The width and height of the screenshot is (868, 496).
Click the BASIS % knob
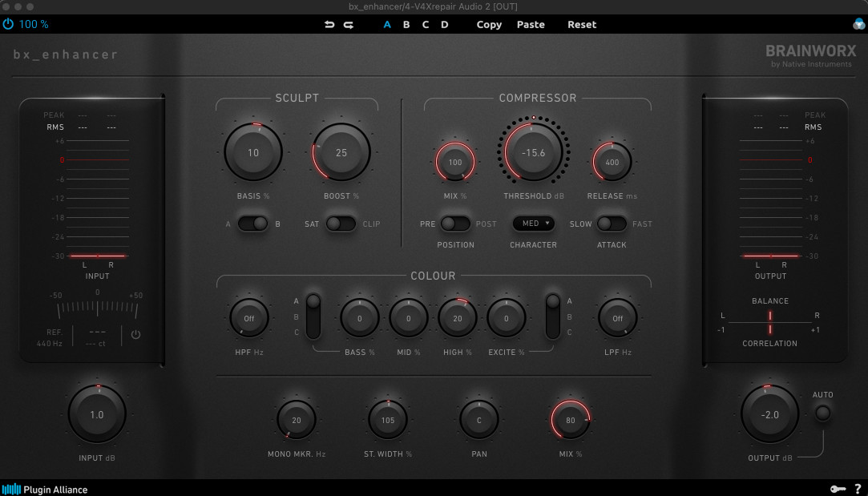pyautogui.click(x=253, y=152)
